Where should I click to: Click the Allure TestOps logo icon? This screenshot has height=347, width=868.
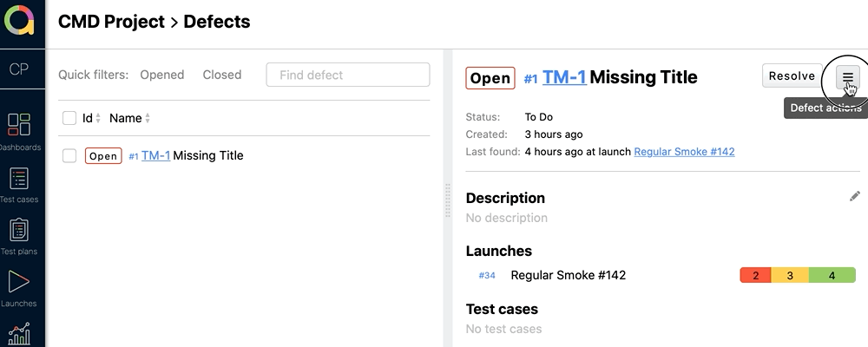click(19, 21)
